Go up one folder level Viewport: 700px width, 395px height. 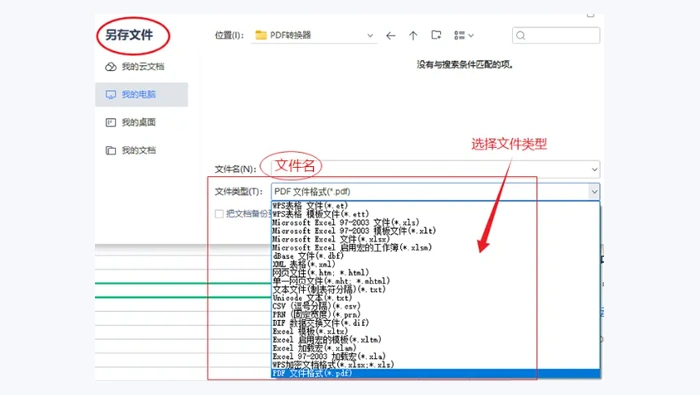(413, 36)
